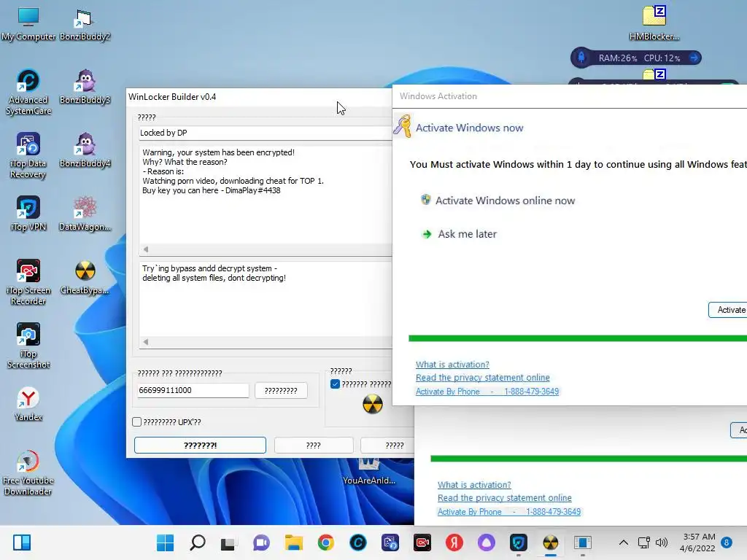Click button next to key field
This screenshot has width=747, height=560.
tap(281, 391)
